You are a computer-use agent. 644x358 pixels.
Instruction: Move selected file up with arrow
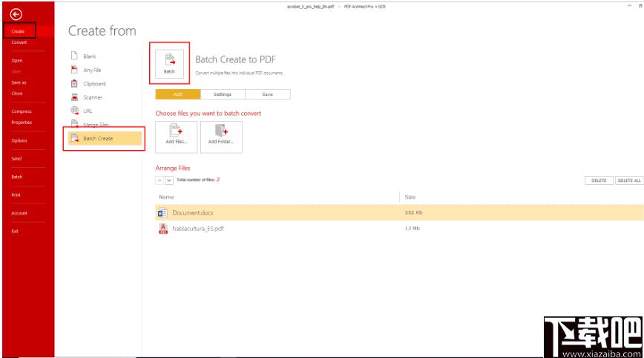tap(160, 180)
